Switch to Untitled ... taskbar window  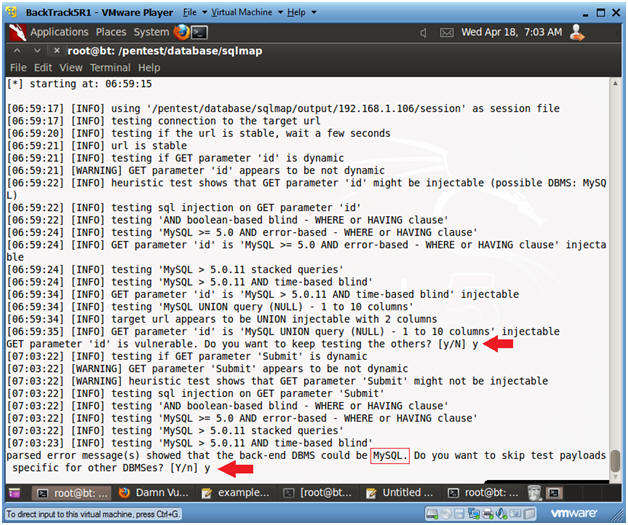[x=400, y=493]
